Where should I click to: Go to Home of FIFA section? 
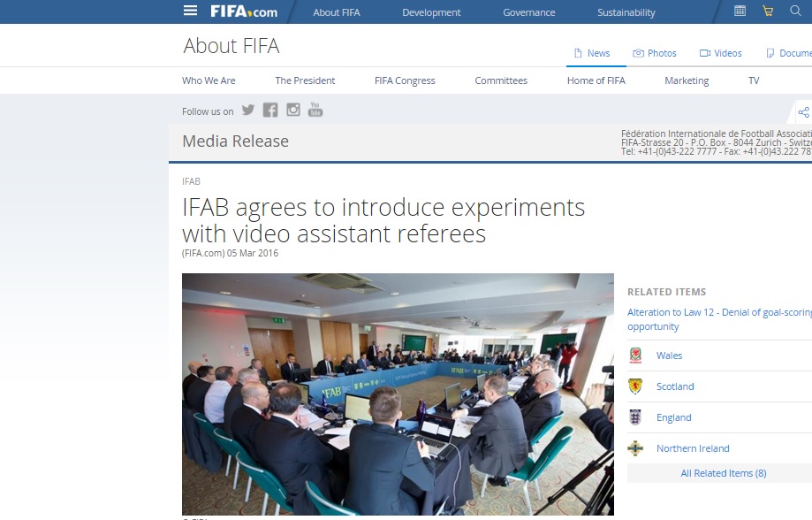click(596, 80)
